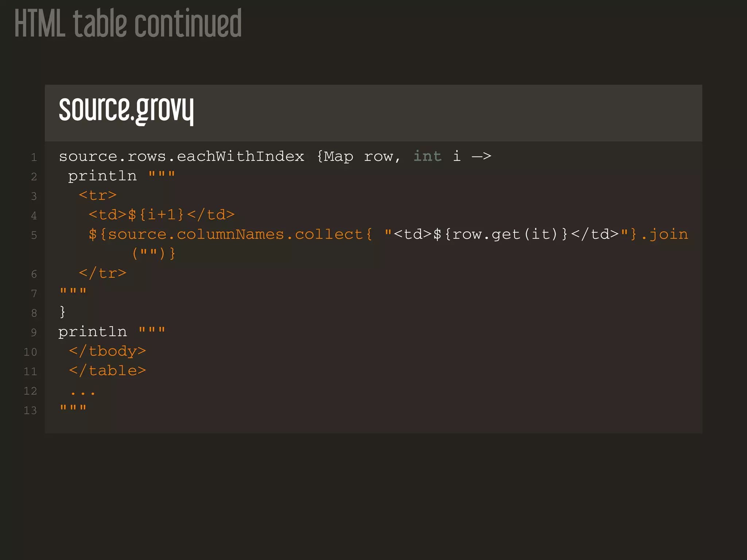Click the </table> closing tag
The image size is (747, 560).
point(107,371)
